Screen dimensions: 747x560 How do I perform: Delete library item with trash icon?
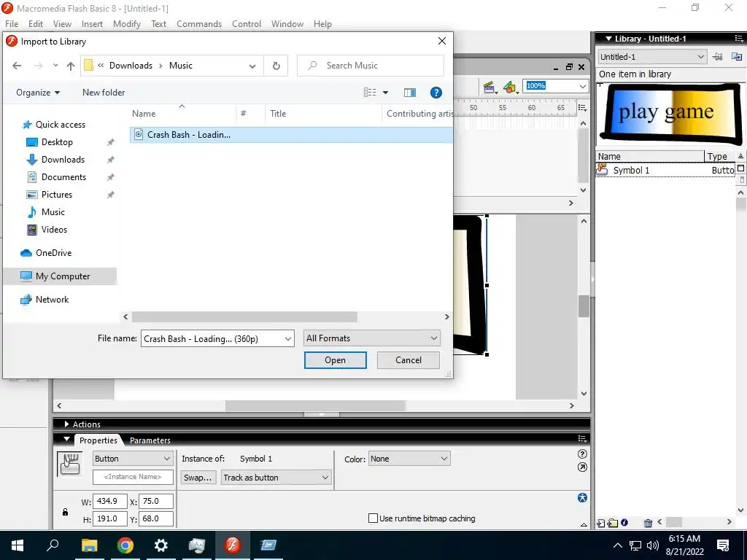coord(648,523)
